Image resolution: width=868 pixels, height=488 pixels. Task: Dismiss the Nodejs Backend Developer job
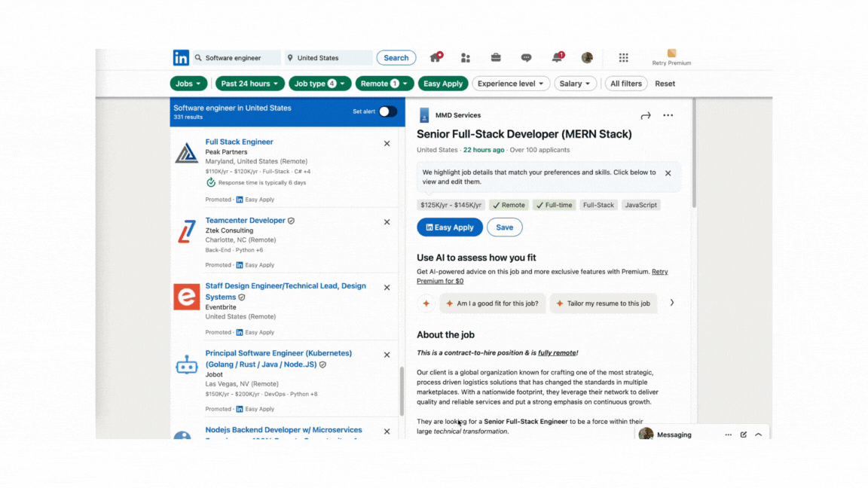[387, 432]
